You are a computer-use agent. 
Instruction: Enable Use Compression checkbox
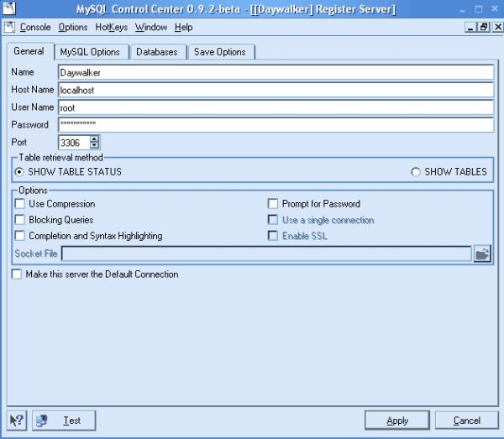(x=19, y=204)
